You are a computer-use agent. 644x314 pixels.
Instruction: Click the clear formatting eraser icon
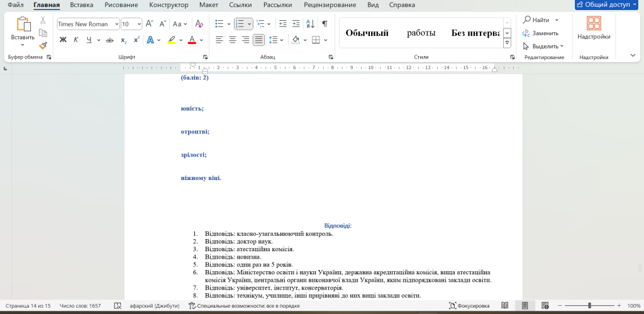point(199,24)
